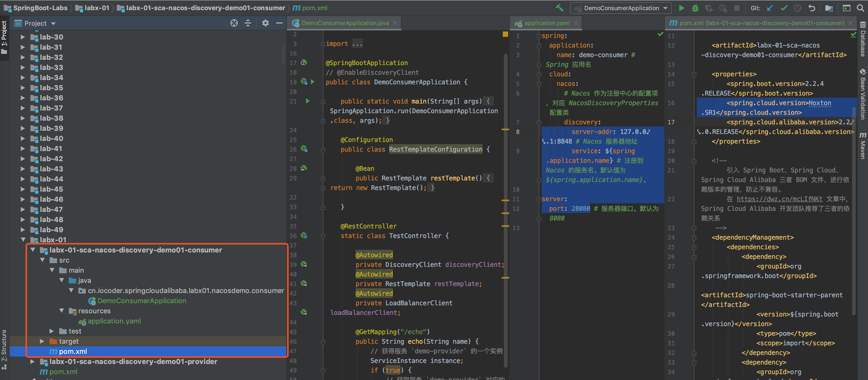The width and height of the screenshot is (868, 380).
Task: Collapse labx-01-sca-nacos-discovery-demo01-consumer module
Action: click(33, 250)
